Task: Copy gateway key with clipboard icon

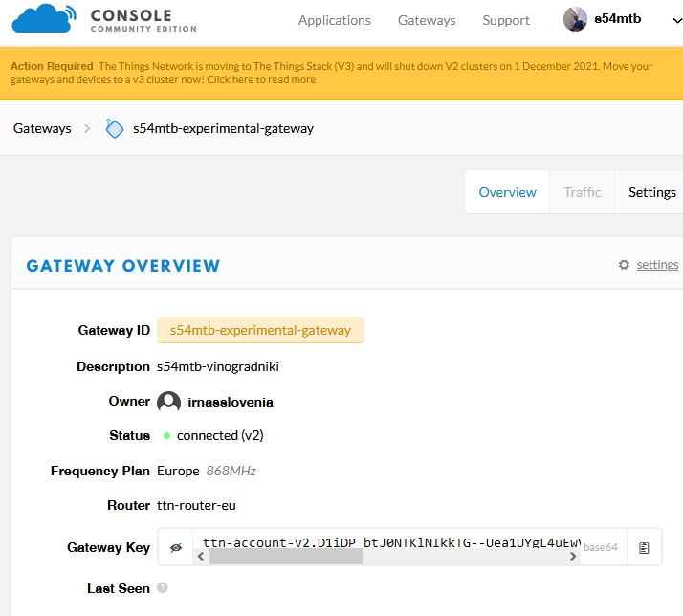Action: point(644,547)
